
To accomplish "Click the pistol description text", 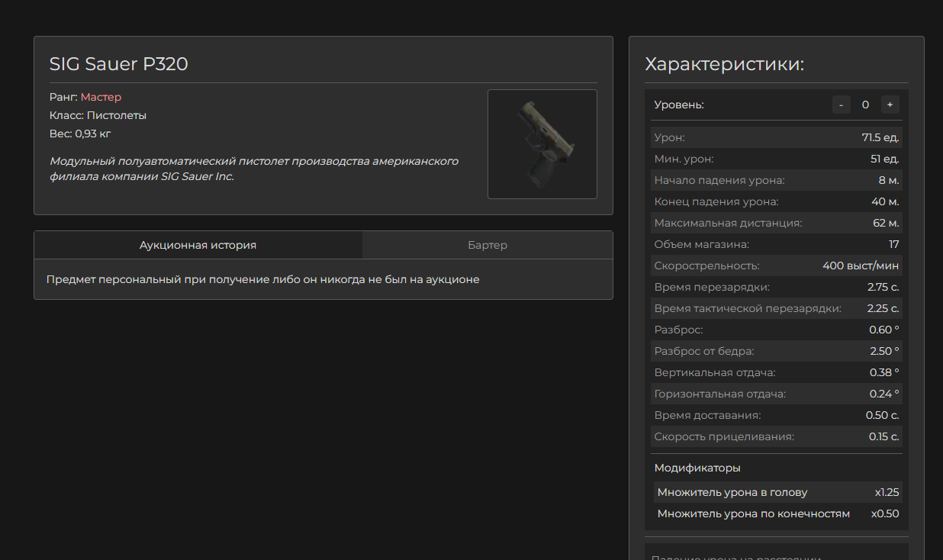I will coord(254,169).
